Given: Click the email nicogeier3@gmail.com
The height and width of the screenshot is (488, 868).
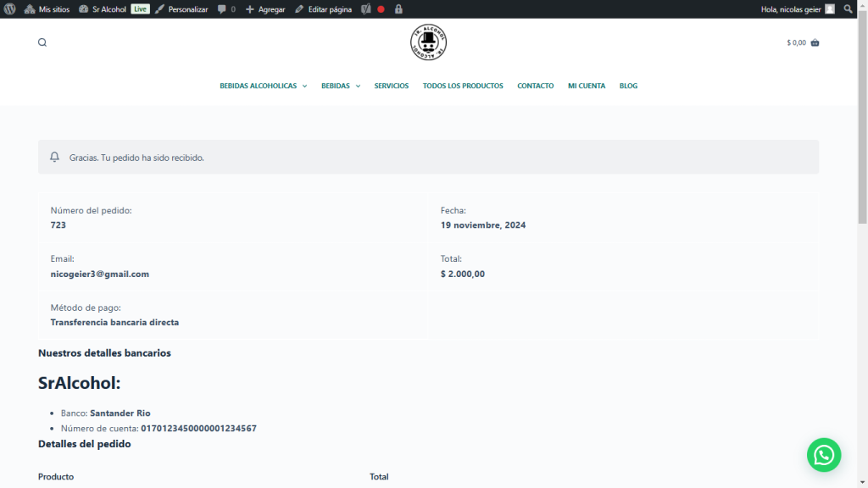Looking at the screenshot, I should pos(100,274).
